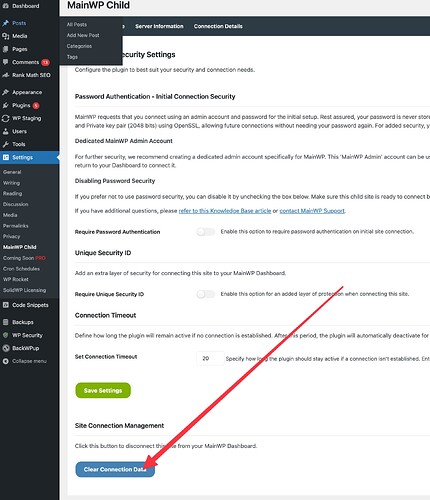The height and width of the screenshot is (500, 430).
Task: Click the Plugins plug icon
Action: pyautogui.click(x=5, y=105)
